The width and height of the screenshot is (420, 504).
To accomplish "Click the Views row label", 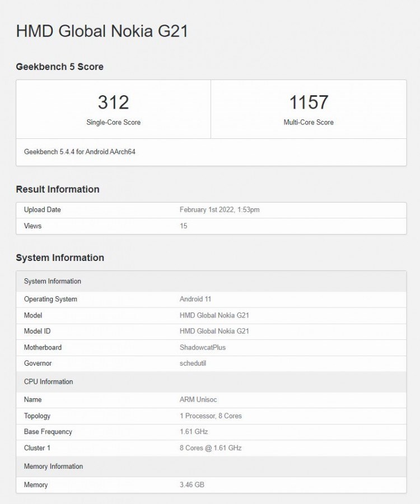I will (33, 226).
